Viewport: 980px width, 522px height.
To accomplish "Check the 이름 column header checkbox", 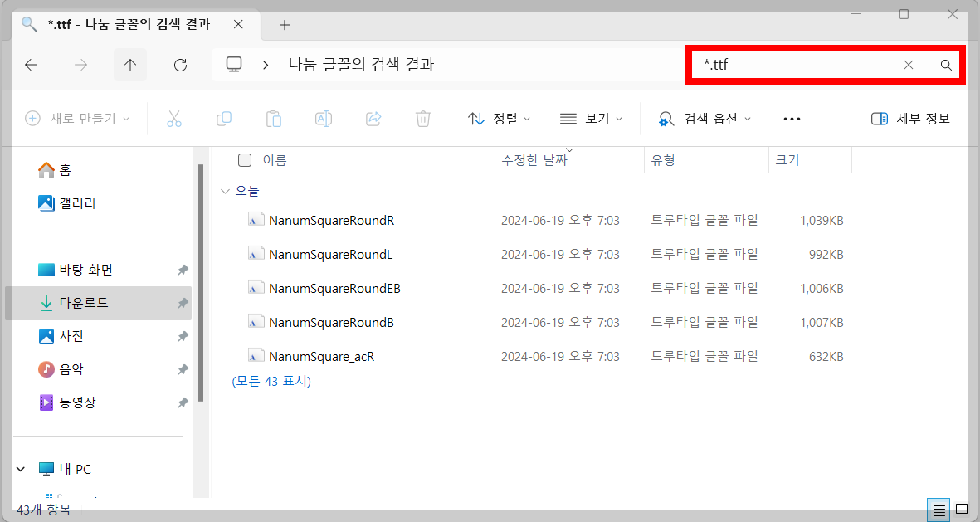I will coord(245,159).
